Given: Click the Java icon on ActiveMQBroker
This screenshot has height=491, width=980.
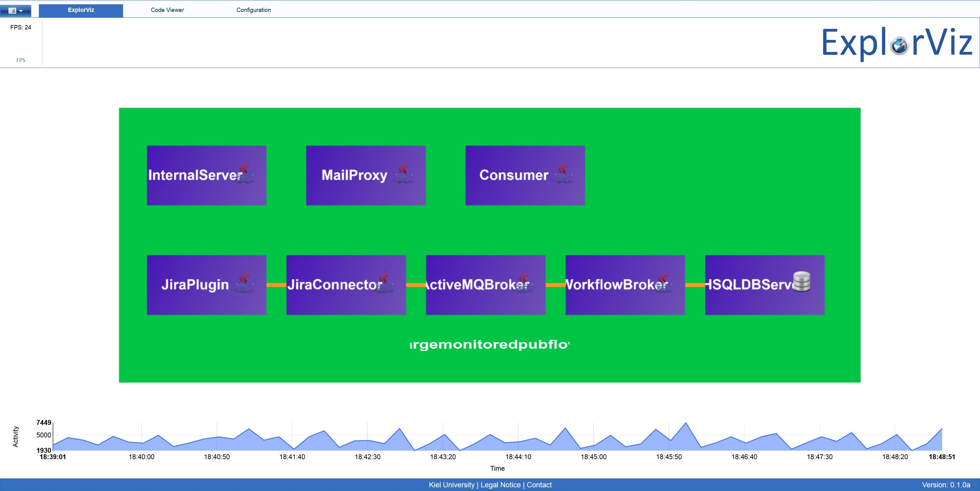Looking at the screenshot, I should coord(523,282).
